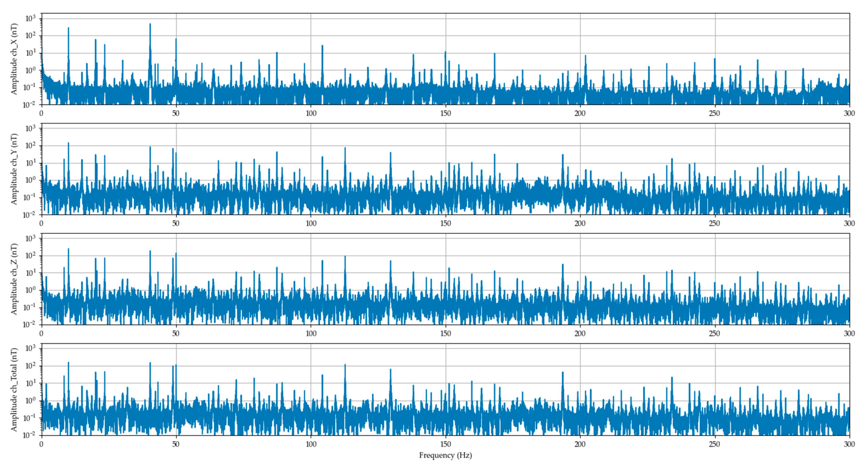Click the 150 tick under ch_Y plot
868x474 pixels.
(x=445, y=224)
